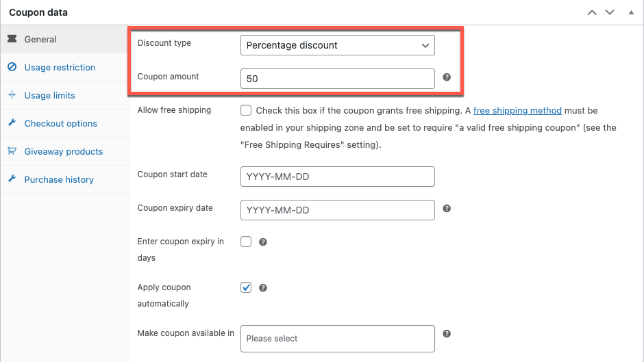Click the Checkout options wrench icon
Screen dimensions: 644x362
click(x=12, y=122)
